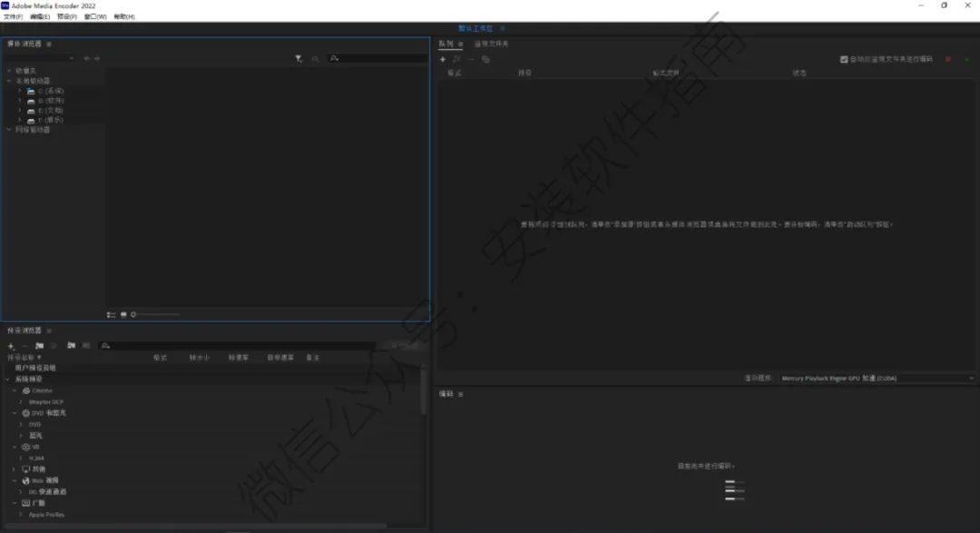Screen dimensions: 980x533
Task: Expand the DG 快速通道 preset group
Action: click(x=21, y=492)
